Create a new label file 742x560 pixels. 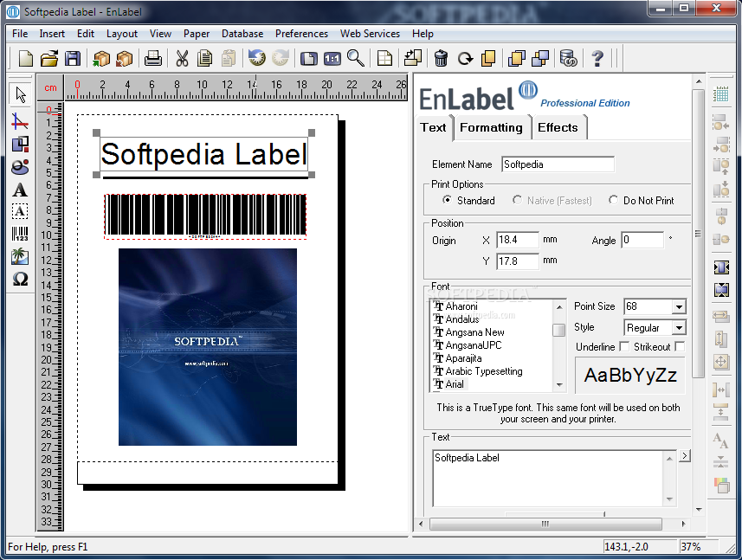pyautogui.click(x=26, y=59)
